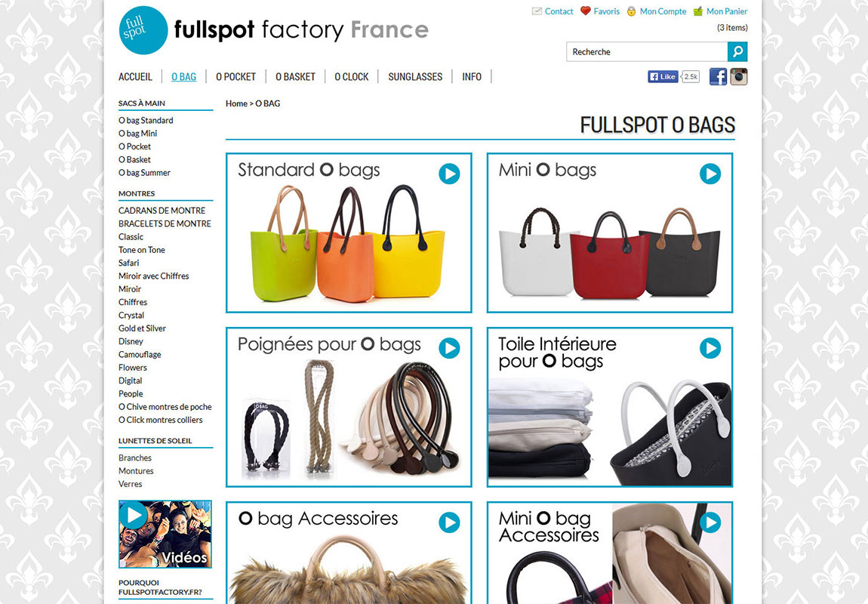Open O bag Summer sidebar link
Image resolution: width=868 pixels, height=604 pixels.
click(x=144, y=173)
